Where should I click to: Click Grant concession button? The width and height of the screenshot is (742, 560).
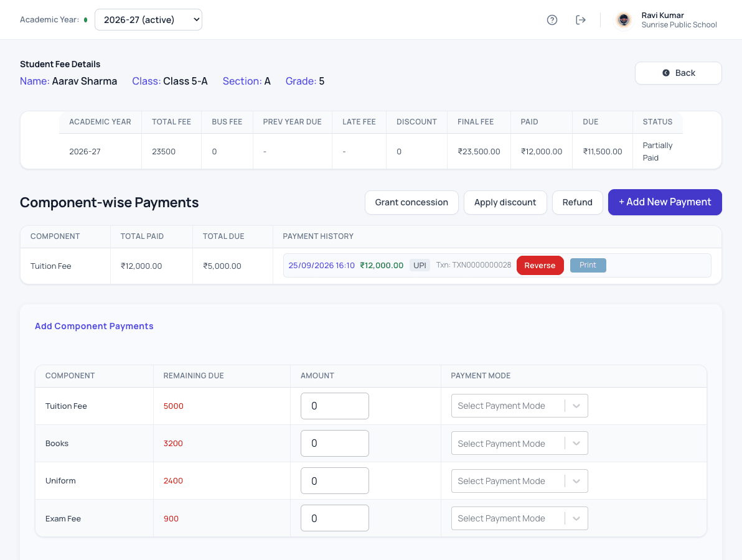(x=411, y=202)
